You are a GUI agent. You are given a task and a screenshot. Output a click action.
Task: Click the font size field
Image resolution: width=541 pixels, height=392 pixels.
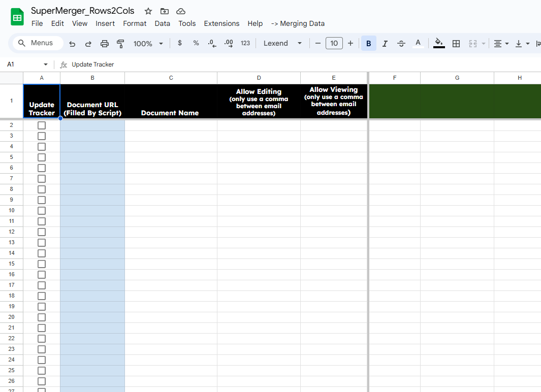coord(334,43)
